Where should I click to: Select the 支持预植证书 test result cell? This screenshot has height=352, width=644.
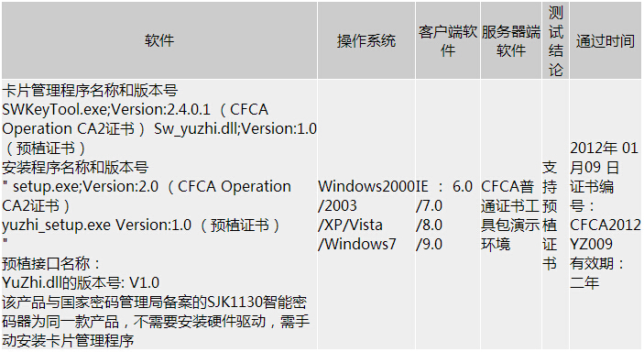pyautogui.click(x=550, y=215)
